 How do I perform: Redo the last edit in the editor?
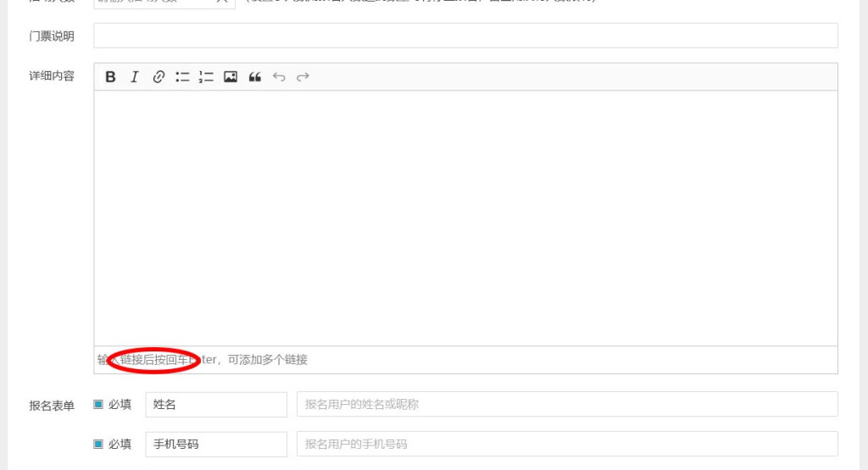click(x=303, y=77)
